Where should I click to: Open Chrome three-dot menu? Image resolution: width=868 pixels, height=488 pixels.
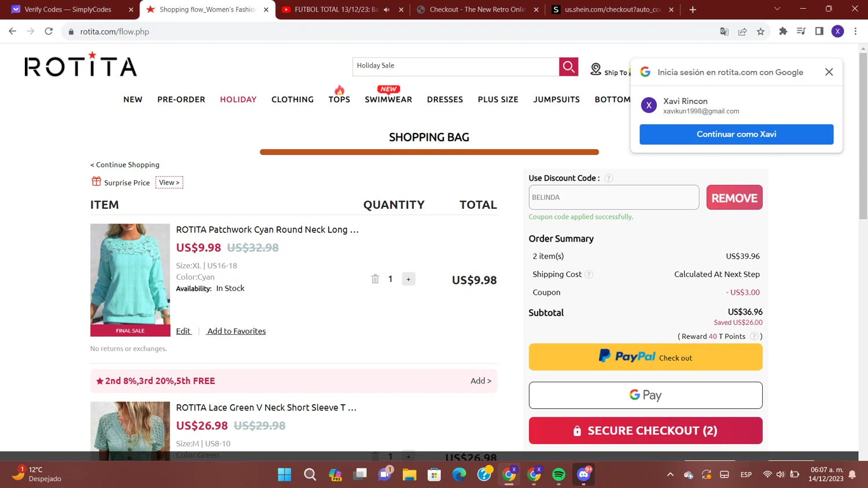[855, 31]
